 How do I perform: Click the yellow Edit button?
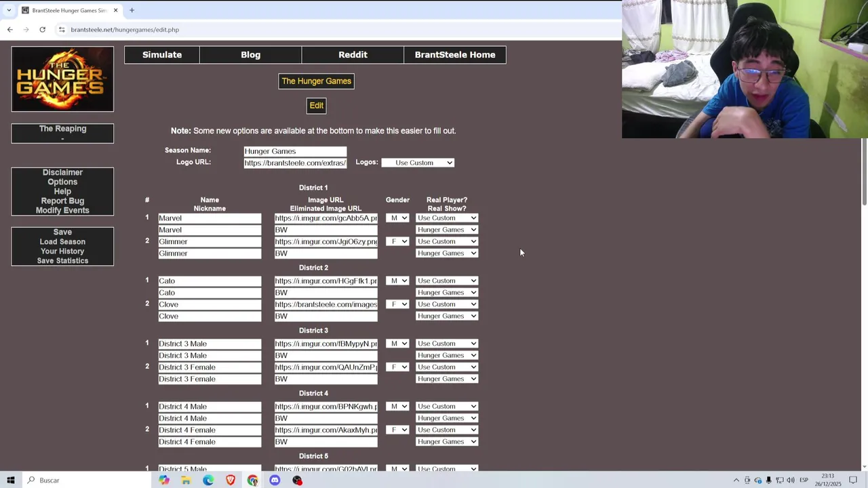pos(317,106)
